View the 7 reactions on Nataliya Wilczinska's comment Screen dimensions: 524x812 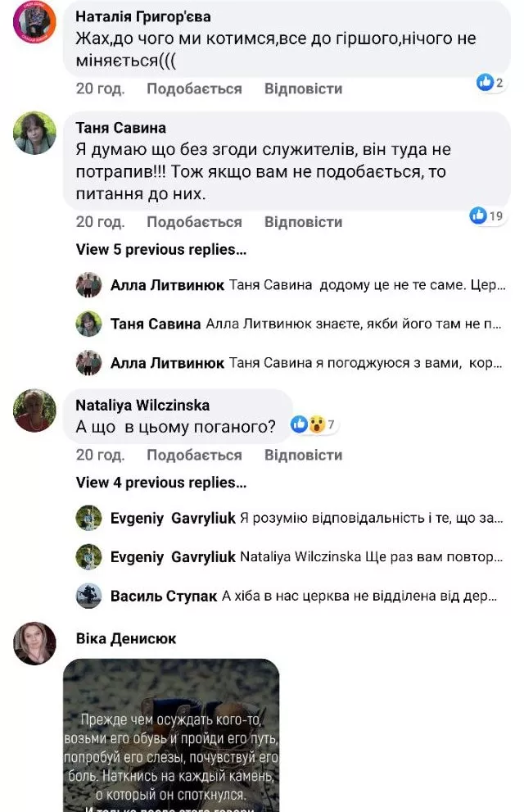tap(314, 424)
